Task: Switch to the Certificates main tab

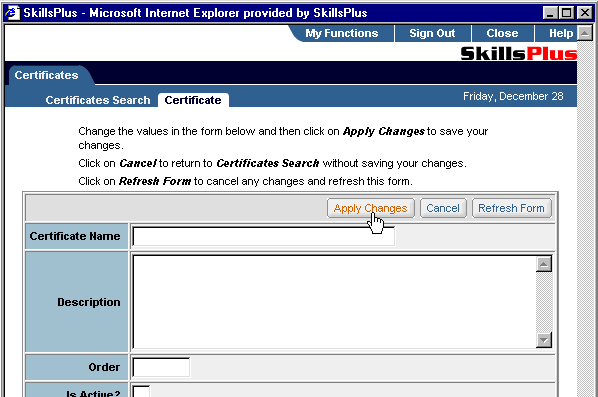Action: tap(47, 75)
